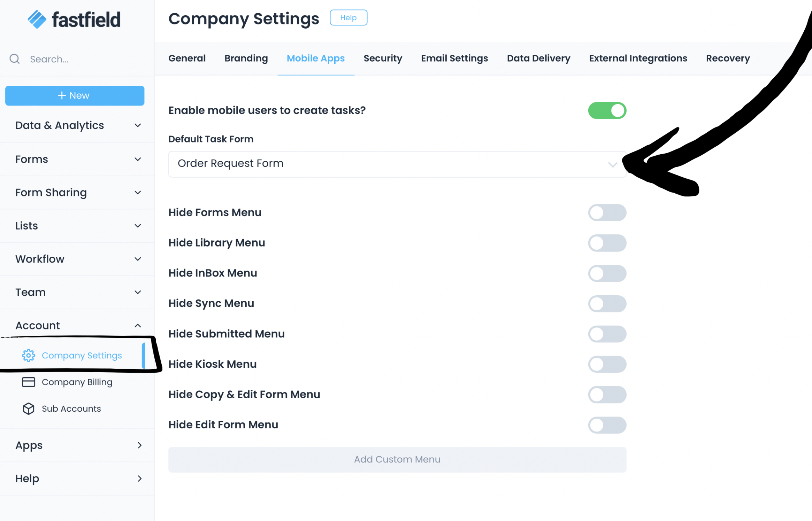
Task: Click the Company Settings gear icon
Action: point(29,355)
